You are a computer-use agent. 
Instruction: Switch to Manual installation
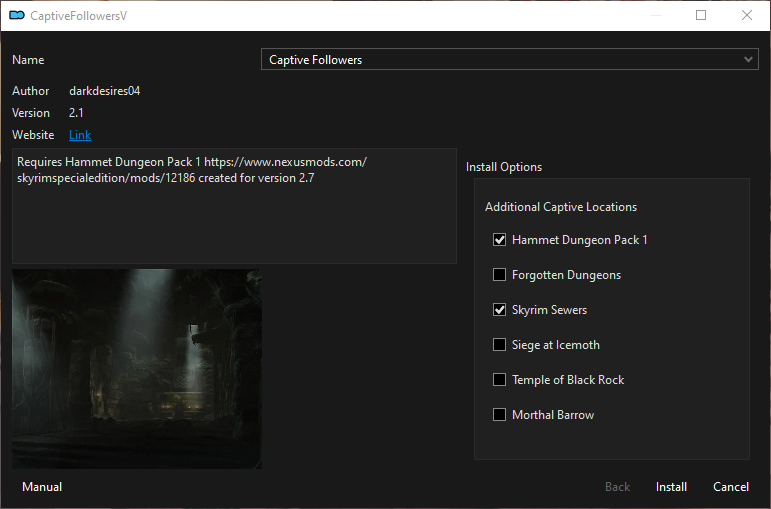42,487
